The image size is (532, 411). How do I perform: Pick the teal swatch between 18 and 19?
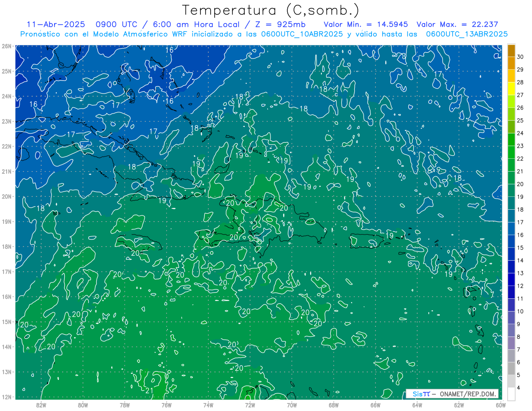click(x=511, y=203)
